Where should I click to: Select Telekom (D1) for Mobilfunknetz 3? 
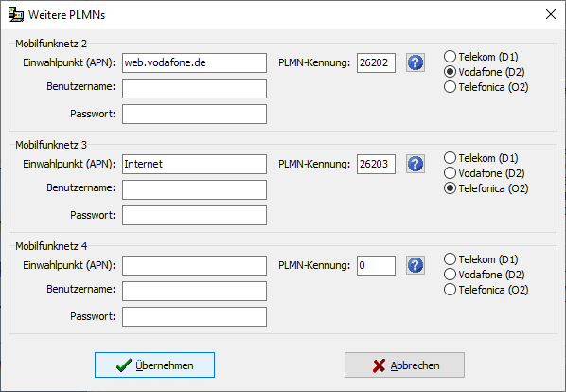(x=481, y=158)
